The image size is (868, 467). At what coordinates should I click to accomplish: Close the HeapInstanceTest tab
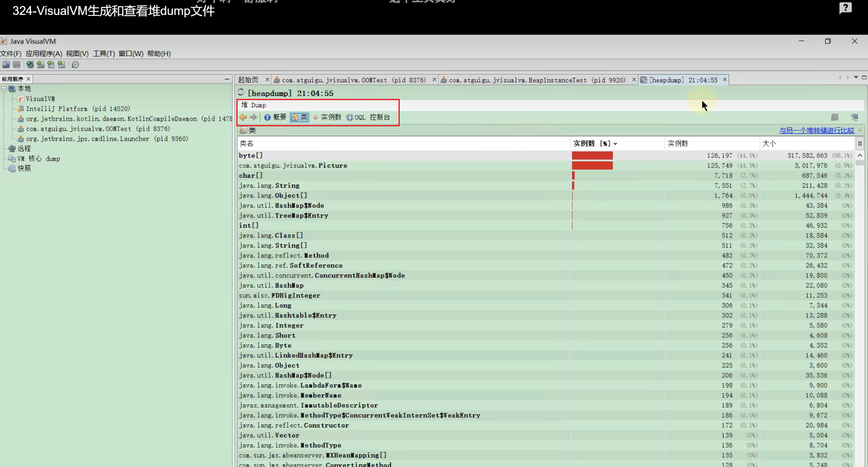pos(634,80)
